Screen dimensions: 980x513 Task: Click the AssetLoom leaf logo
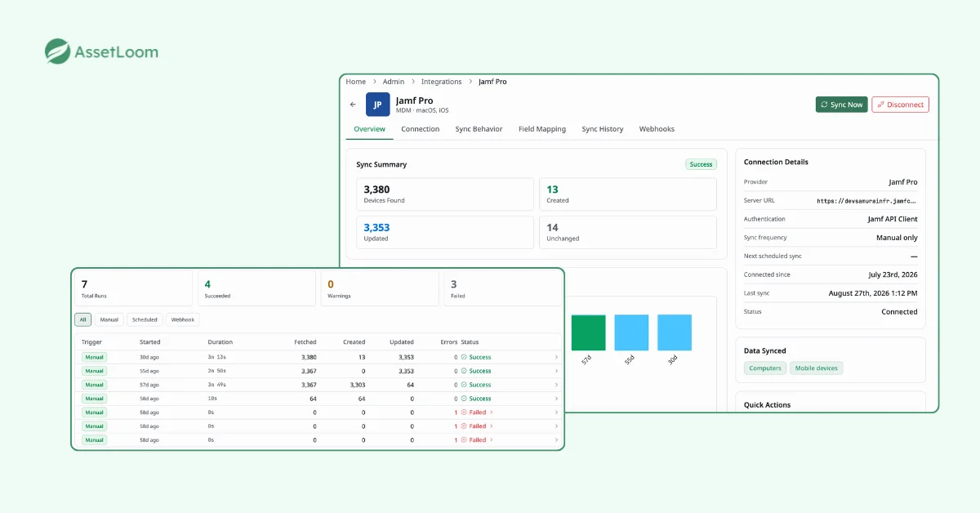point(58,51)
